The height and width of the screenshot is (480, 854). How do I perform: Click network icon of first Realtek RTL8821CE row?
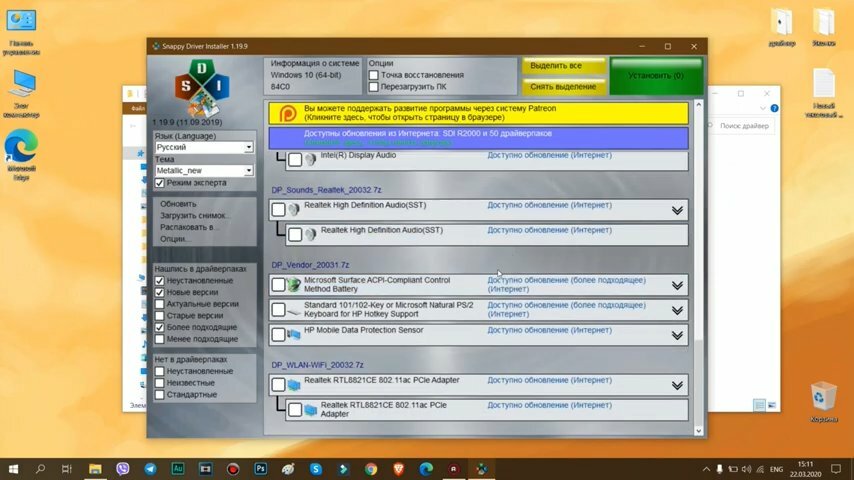(294, 385)
